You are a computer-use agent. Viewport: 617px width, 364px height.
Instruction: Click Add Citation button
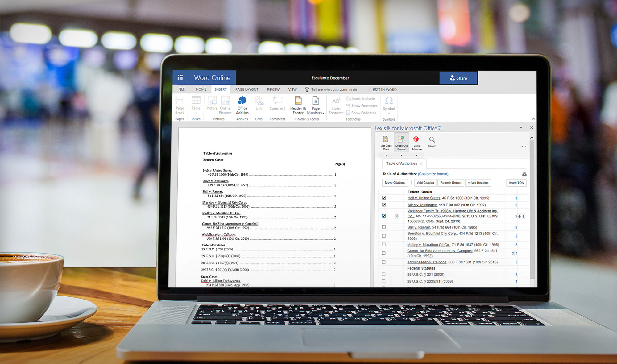[425, 183]
